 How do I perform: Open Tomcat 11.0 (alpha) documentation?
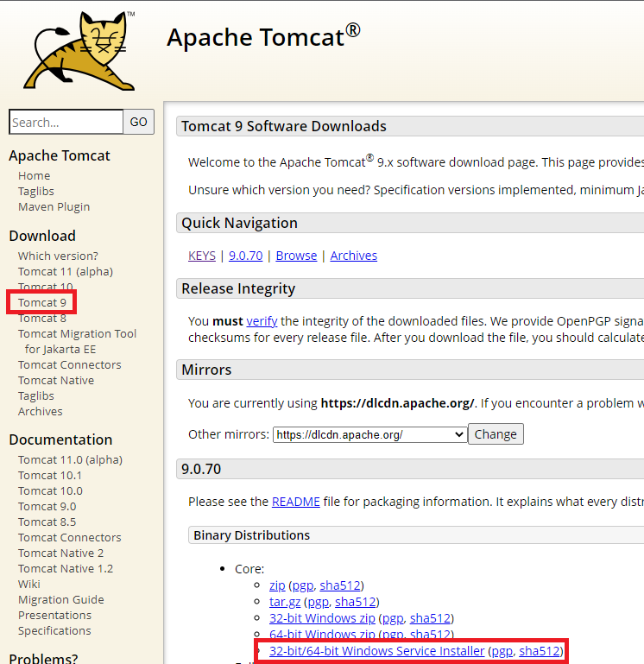pyautogui.click(x=70, y=459)
